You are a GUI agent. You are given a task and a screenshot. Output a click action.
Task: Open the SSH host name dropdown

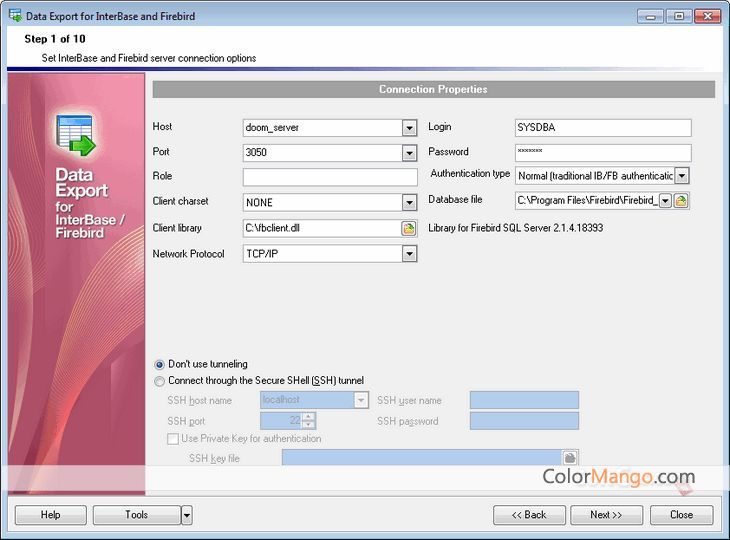click(361, 400)
